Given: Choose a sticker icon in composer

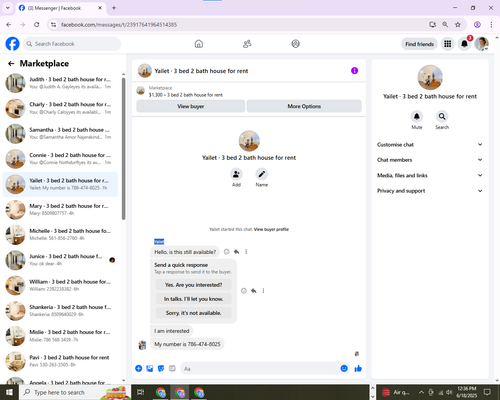Looking at the screenshot, I should tap(161, 368).
